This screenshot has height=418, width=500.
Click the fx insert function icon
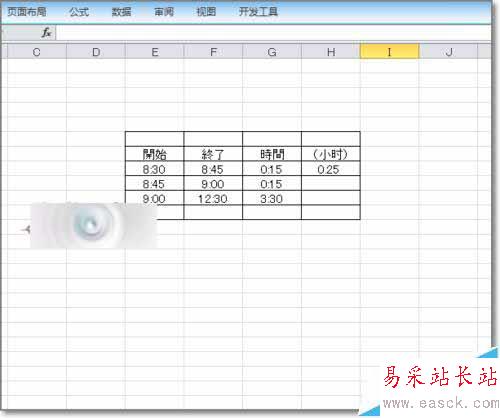pyautogui.click(x=46, y=33)
